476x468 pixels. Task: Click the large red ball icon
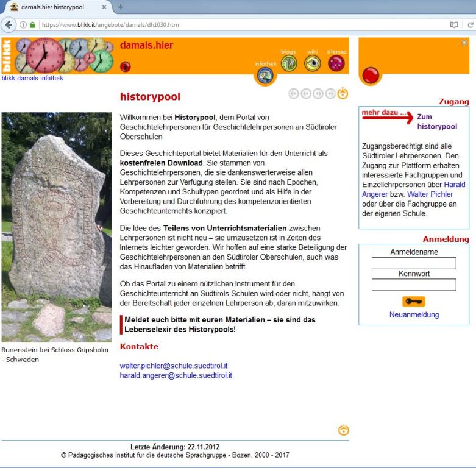point(371,76)
